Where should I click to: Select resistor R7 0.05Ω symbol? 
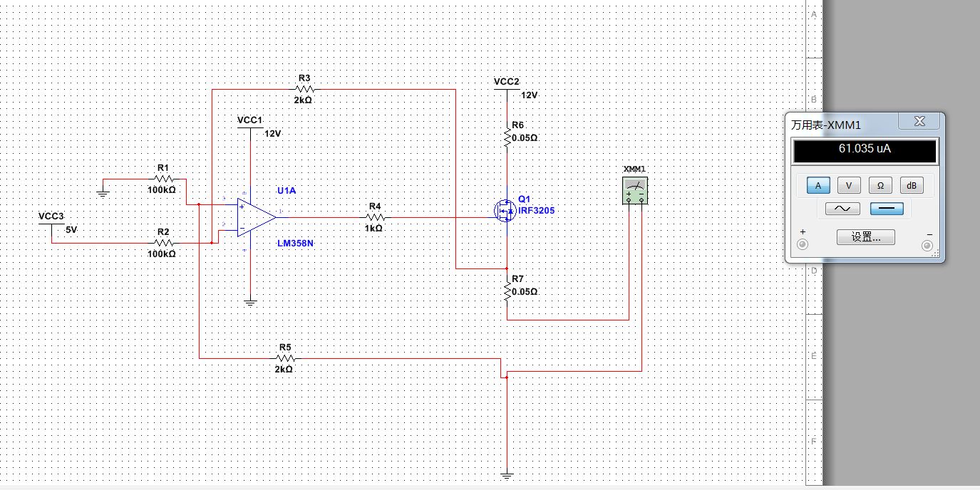[x=507, y=291]
